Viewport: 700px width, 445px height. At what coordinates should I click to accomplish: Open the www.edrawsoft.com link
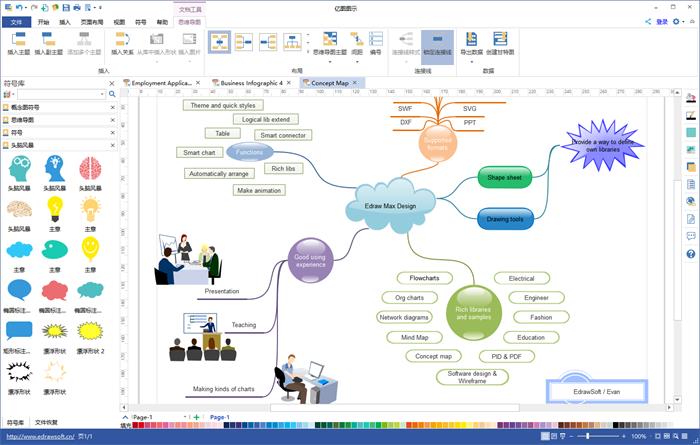41,437
